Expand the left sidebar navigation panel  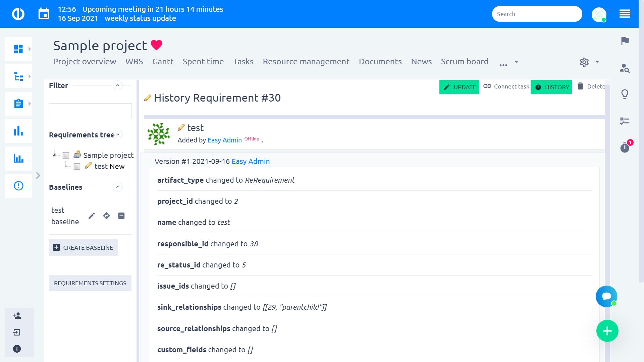pyautogui.click(x=39, y=176)
